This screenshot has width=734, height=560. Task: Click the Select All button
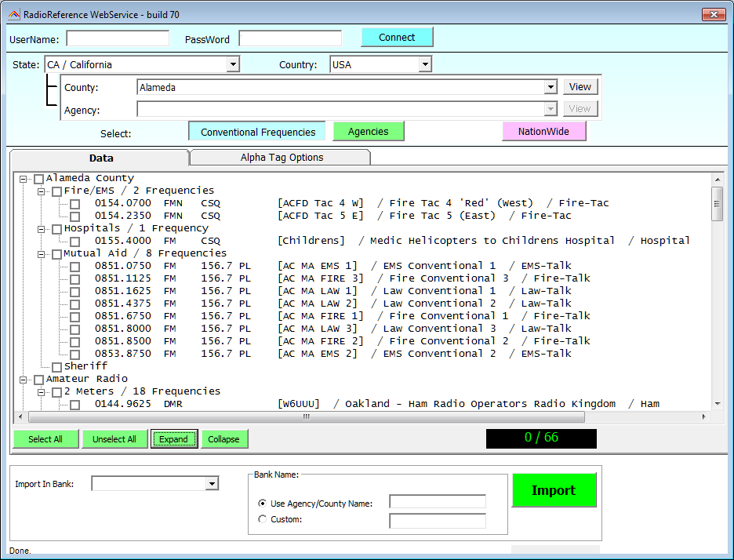(x=45, y=439)
